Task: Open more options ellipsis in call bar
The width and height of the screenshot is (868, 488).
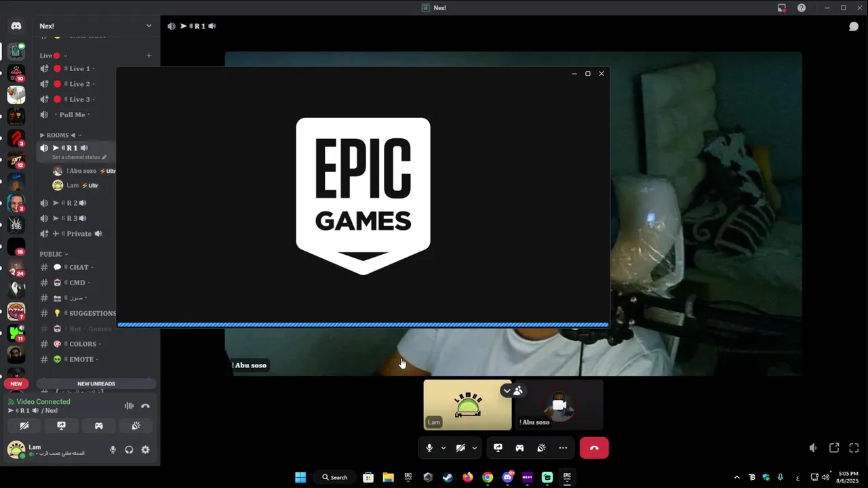Action: click(563, 448)
